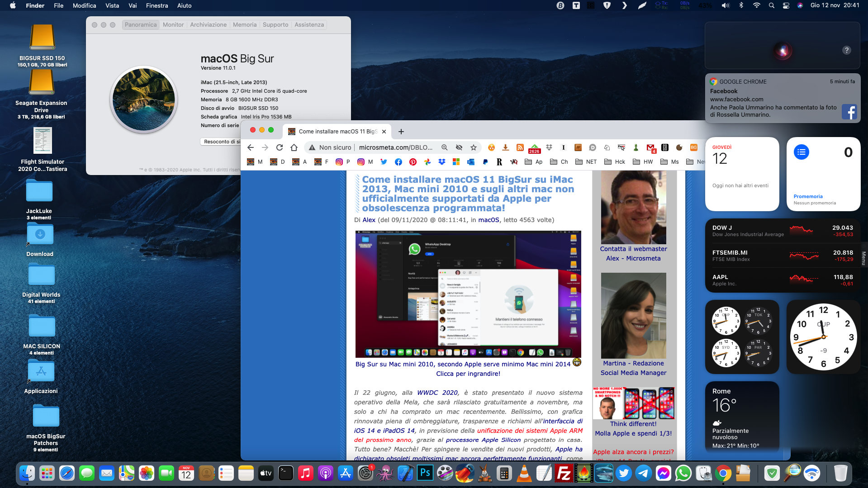Open the Pinterest bookmark icon

click(413, 162)
